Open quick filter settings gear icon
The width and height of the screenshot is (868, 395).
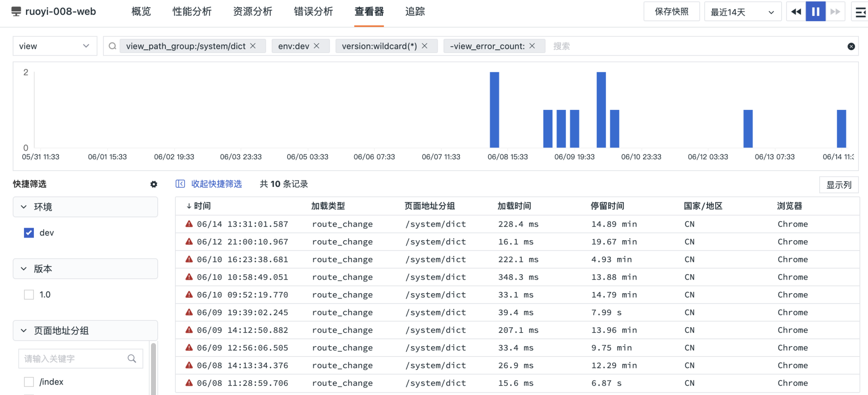154,184
